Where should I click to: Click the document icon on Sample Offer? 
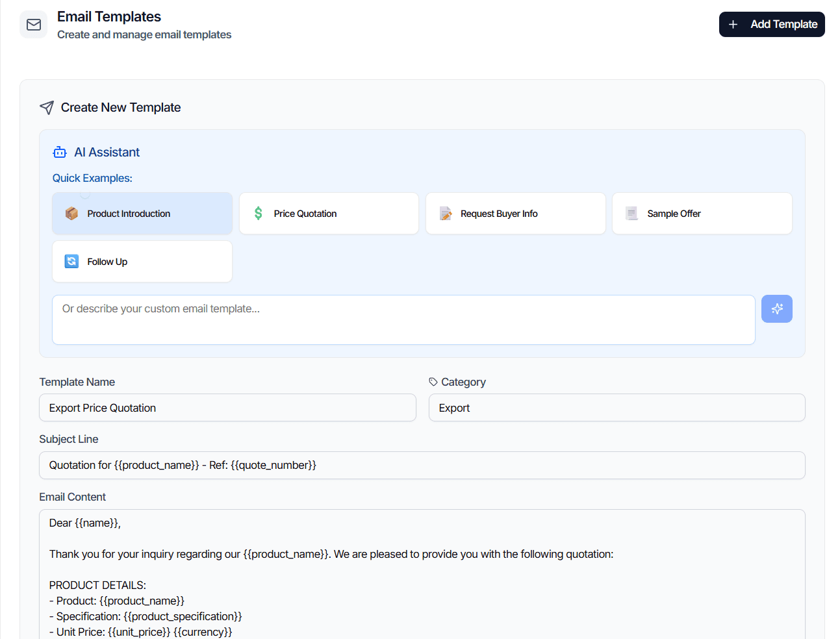pyautogui.click(x=631, y=214)
